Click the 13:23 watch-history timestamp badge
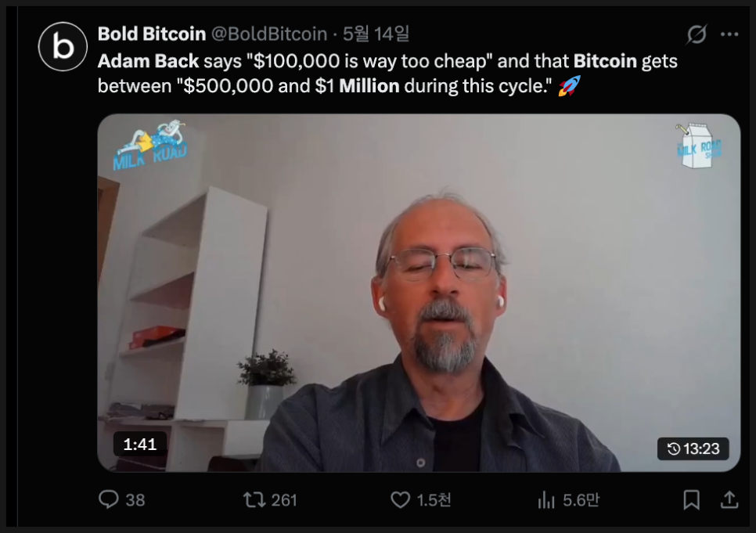Image resolution: width=756 pixels, height=533 pixels. coord(693,448)
